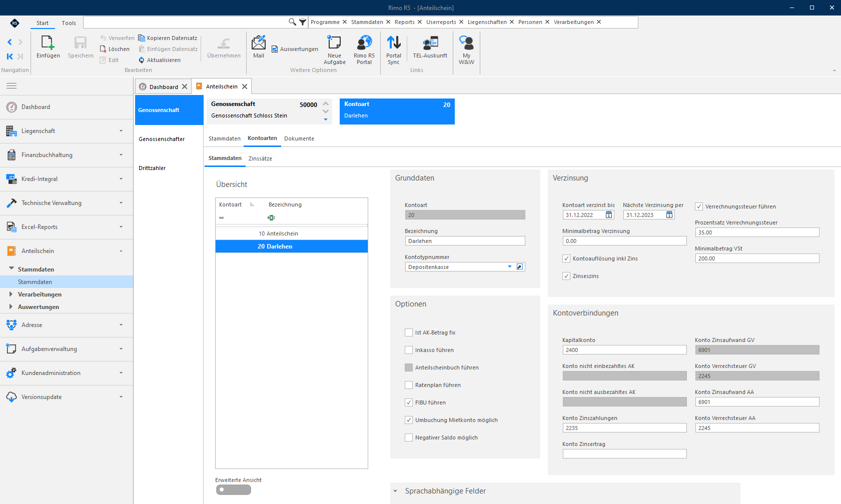
Task: Open the Auswertungen ribbon item
Action: [x=295, y=49]
